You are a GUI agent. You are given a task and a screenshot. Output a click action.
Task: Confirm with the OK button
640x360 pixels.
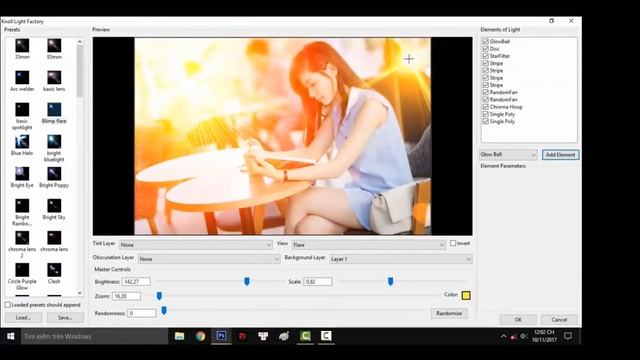[518, 320]
